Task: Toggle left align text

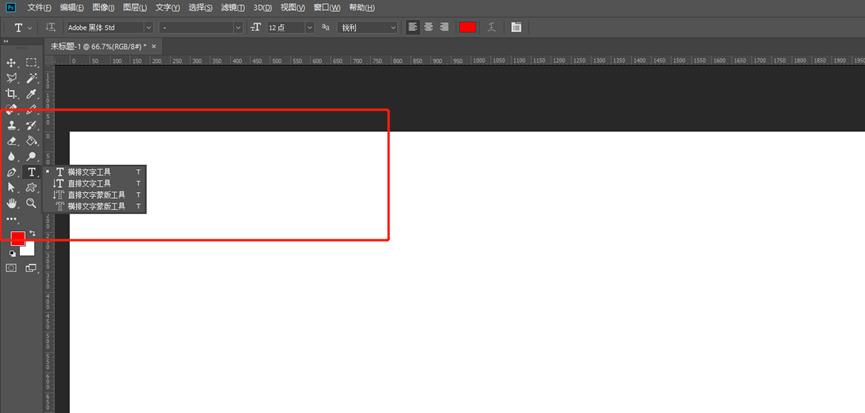Action: click(x=413, y=27)
